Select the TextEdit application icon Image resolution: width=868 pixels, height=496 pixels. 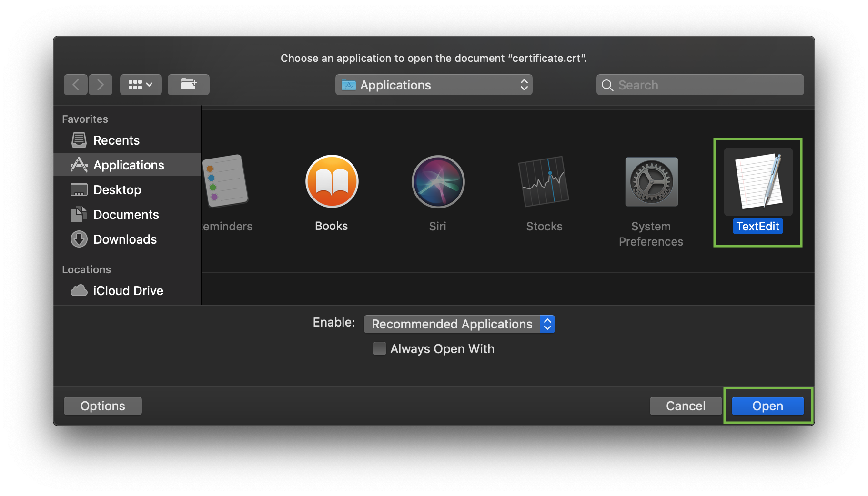tap(757, 182)
